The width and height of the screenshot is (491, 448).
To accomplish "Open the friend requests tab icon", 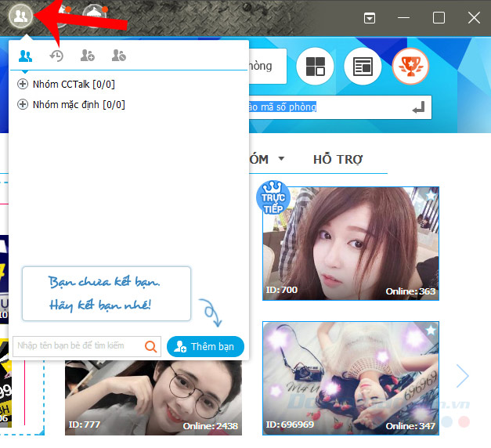I will point(87,56).
